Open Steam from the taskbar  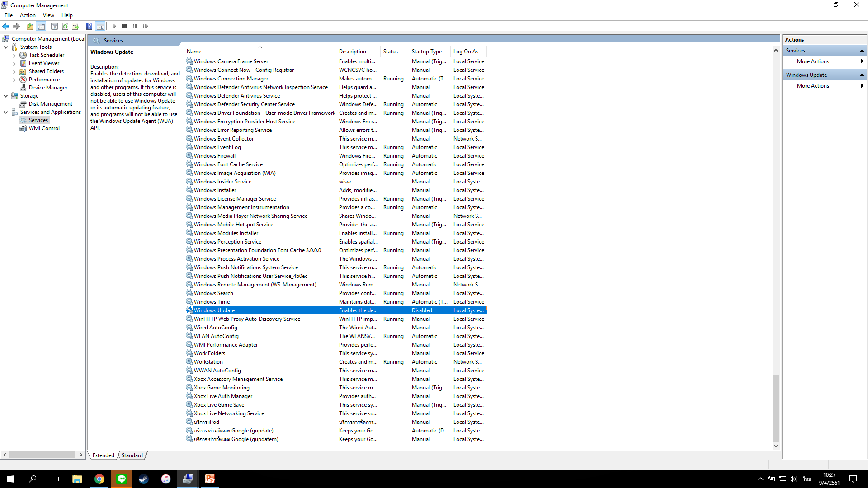point(144,479)
